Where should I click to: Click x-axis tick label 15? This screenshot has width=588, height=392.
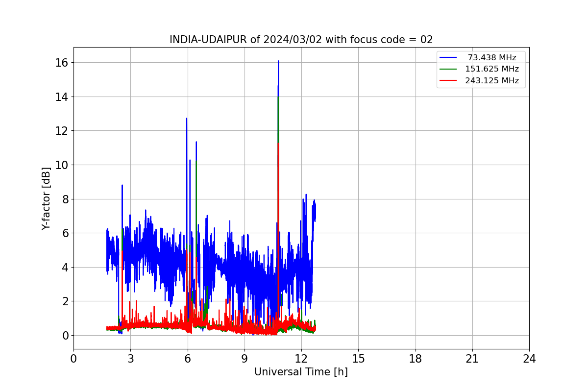[x=358, y=359]
